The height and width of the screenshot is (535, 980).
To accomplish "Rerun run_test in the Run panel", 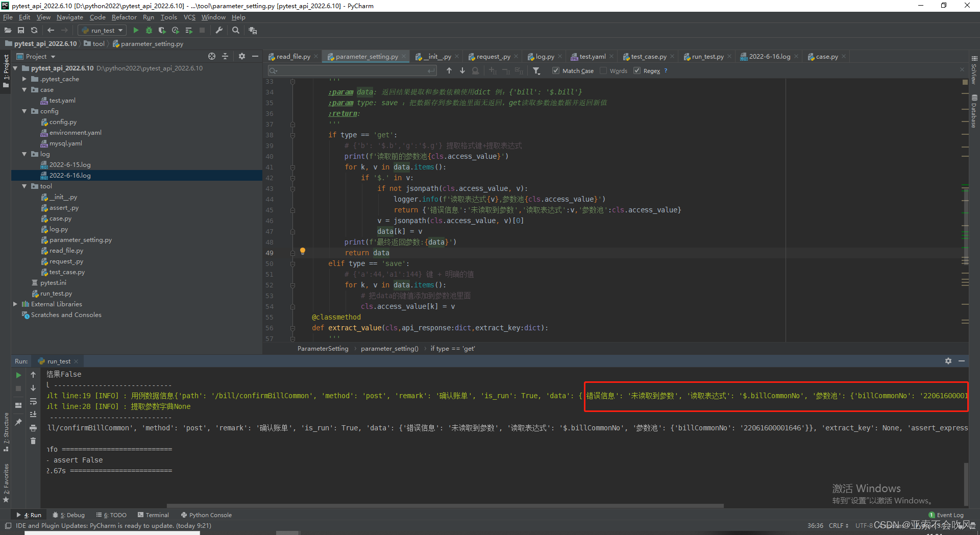I will pyautogui.click(x=18, y=375).
